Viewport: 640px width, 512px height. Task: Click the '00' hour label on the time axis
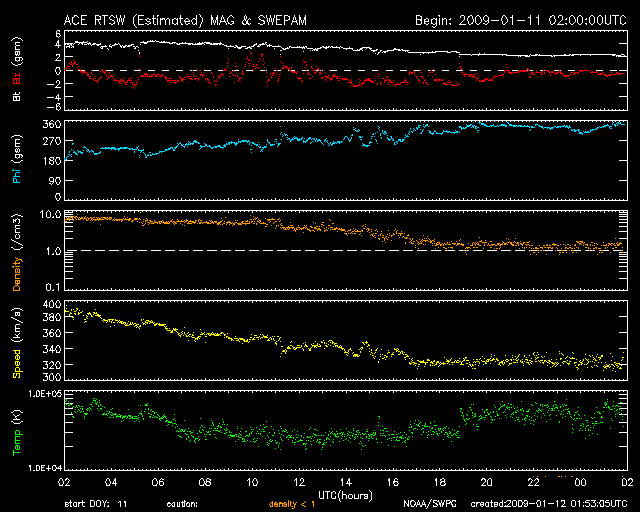tap(580, 483)
